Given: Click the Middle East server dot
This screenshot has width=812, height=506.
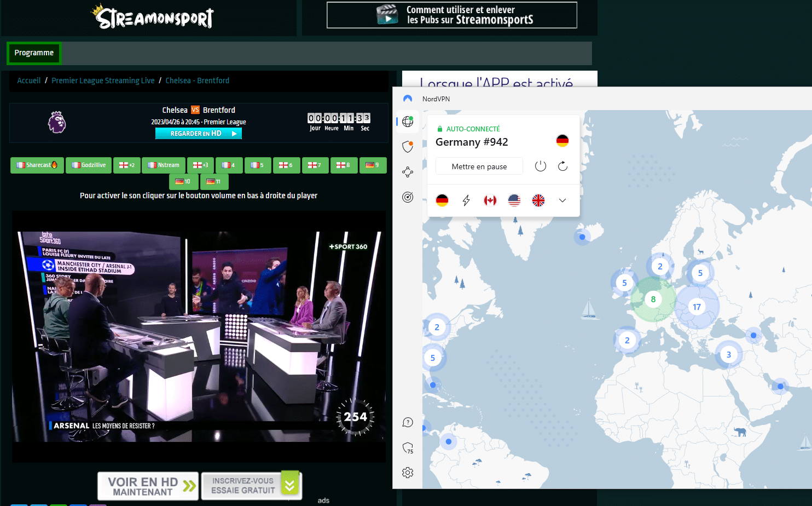Looking at the screenshot, I should tap(780, 387).
